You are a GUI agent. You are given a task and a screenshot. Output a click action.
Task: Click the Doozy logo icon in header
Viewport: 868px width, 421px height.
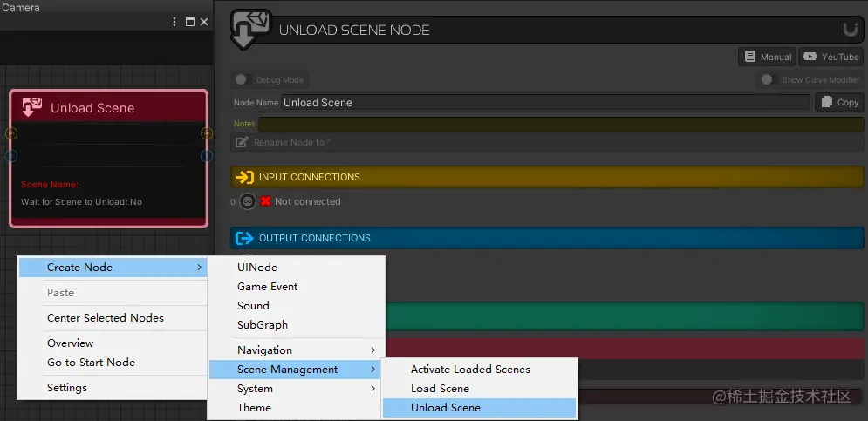tap(851, 30)
